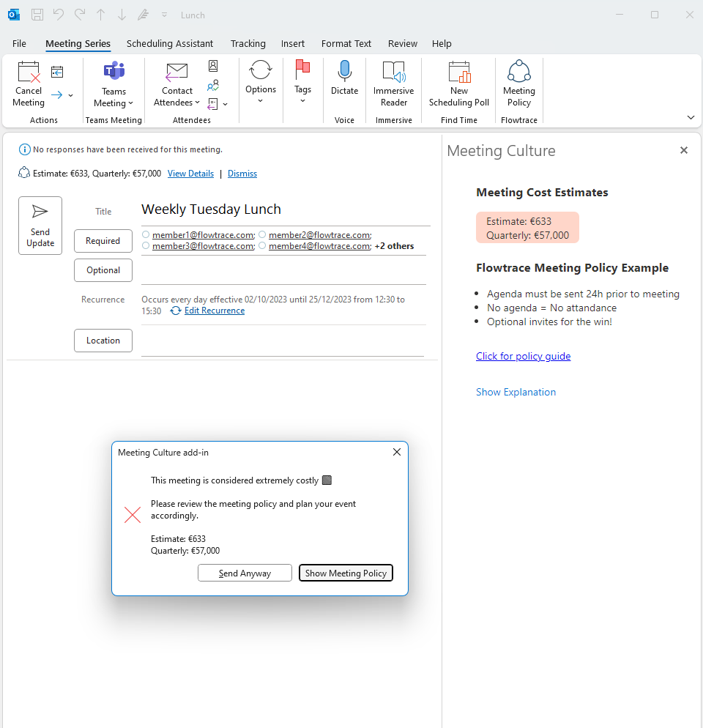
Task: Start Dictate with the microphone icon
Action: [x=344, y=70]
